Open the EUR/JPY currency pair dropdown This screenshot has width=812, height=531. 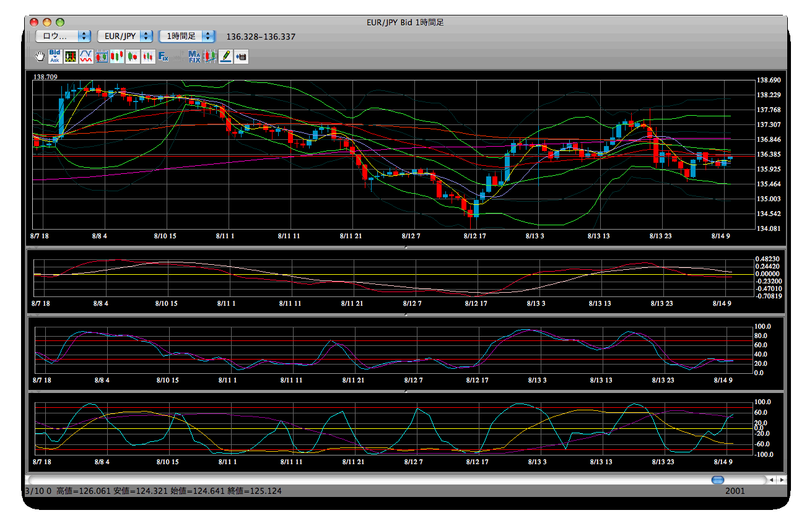[126, 37]
